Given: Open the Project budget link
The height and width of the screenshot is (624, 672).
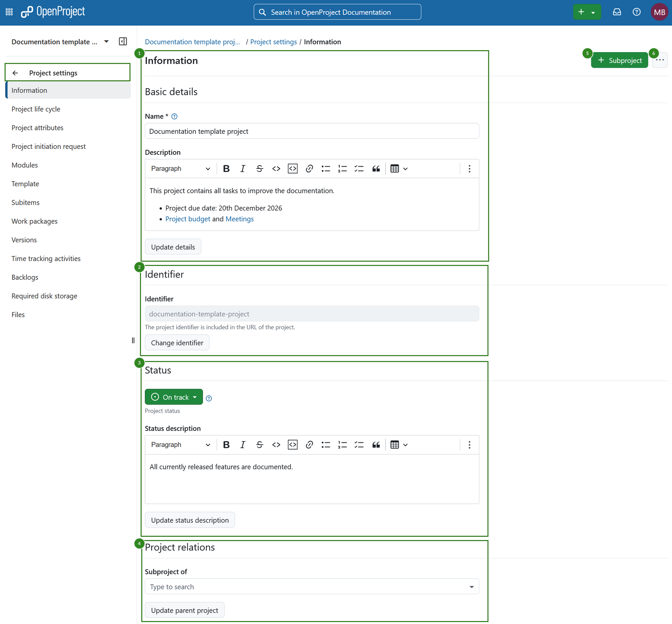Looking at the screenshot, I should pyautogui.click(x=188, y=219).
